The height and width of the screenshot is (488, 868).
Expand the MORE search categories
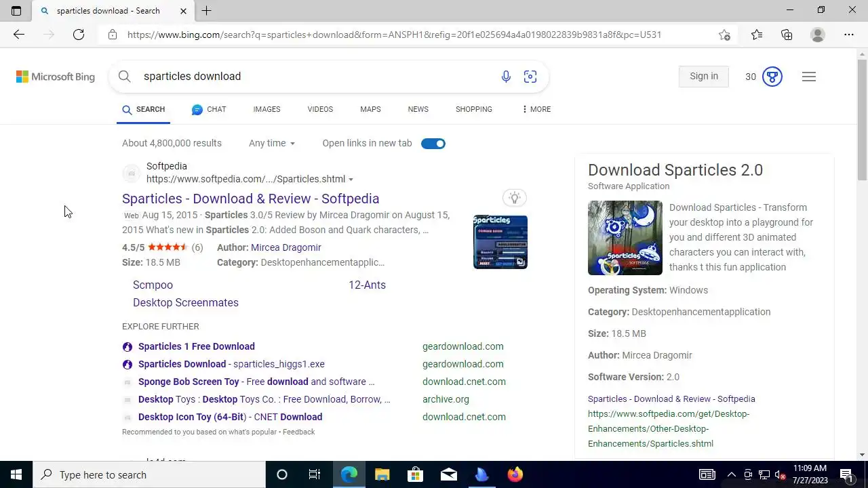[x=536, y=109]
